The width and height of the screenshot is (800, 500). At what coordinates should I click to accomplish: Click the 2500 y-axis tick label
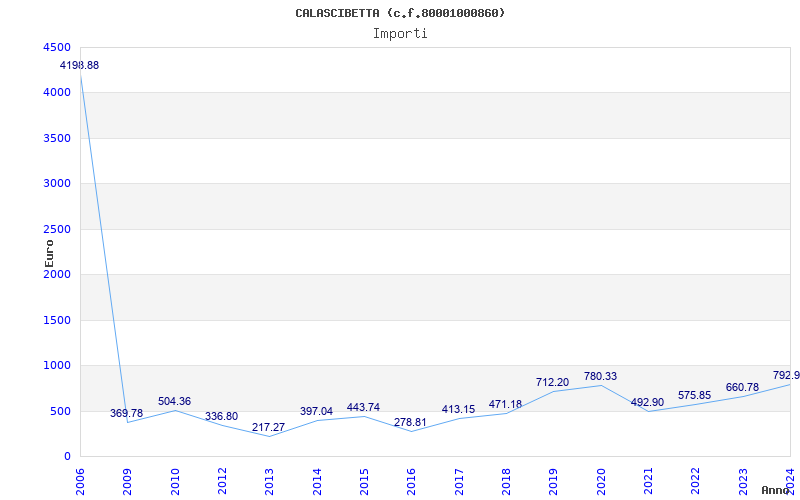[56, 229]
